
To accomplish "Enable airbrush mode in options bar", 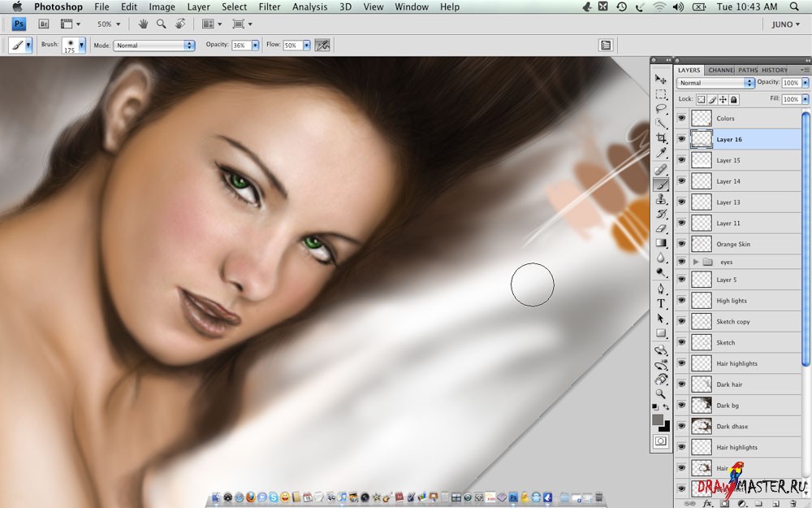I will coord(322,46).
